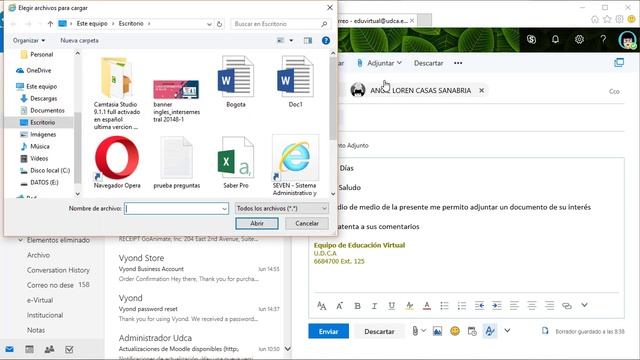The image size is (640, 360).
Task: Refresh the Escritorio folder view
Action: pyautogui.click(x=219, y=24)
